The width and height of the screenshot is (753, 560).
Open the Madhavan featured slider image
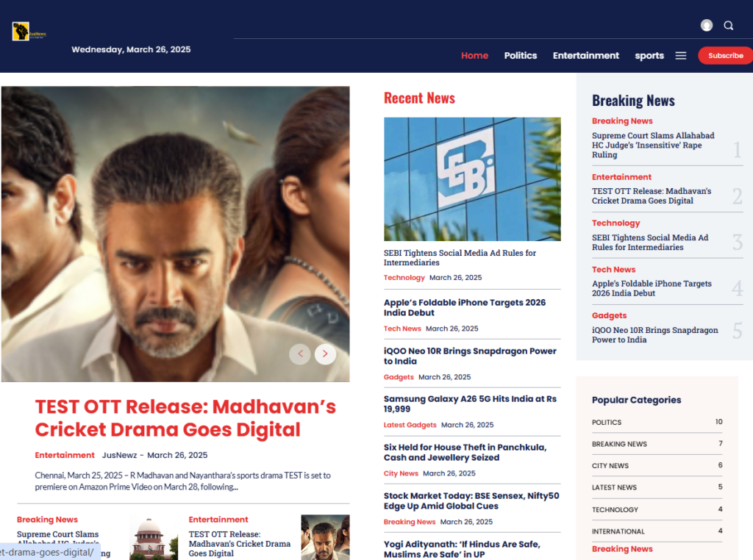click(175, 234)
